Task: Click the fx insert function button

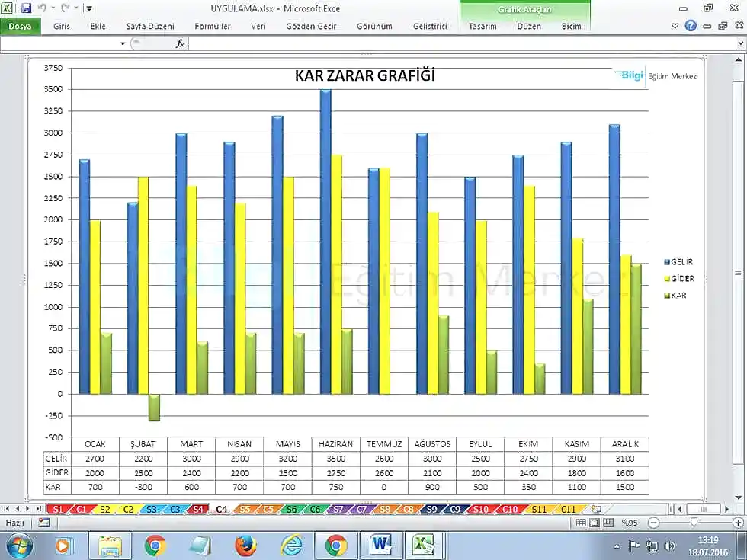Action: point(180,43)
